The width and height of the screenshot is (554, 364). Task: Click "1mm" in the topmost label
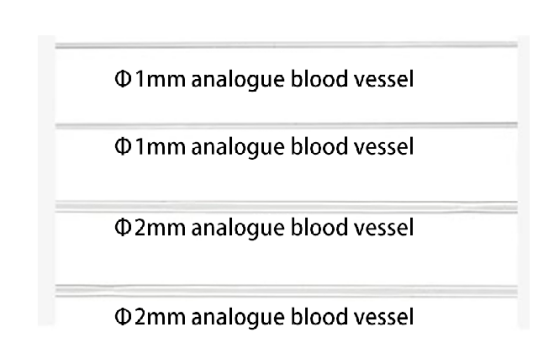coord(161,79)
